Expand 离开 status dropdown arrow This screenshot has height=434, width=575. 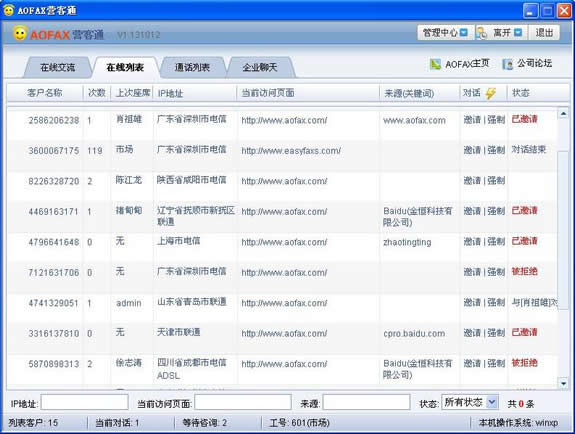pos(518,33)
